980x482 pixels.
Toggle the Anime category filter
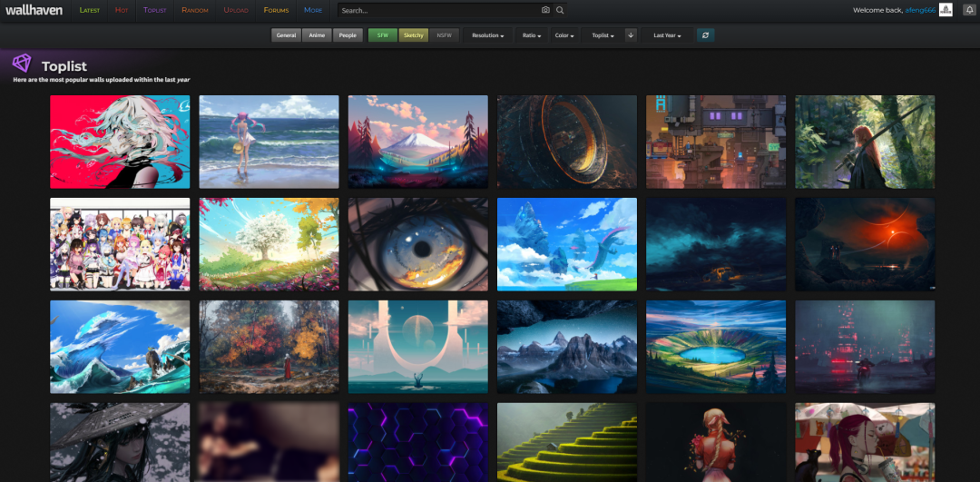(x=317, y=35)
